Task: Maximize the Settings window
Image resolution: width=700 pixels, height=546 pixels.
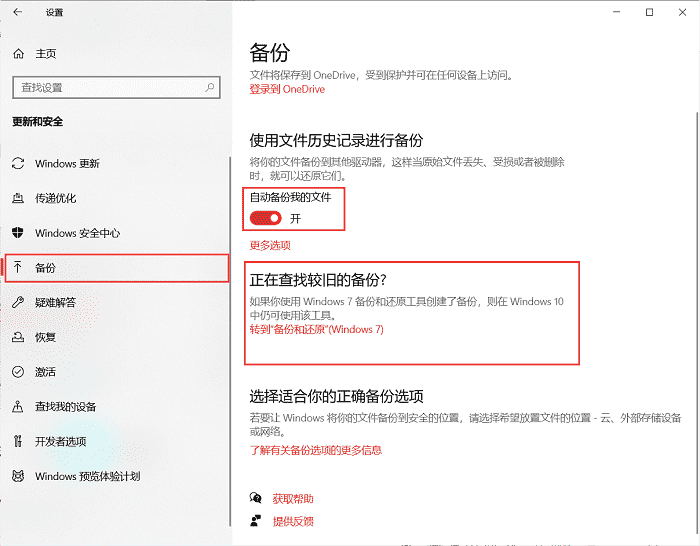Action: tap(650, 12)
